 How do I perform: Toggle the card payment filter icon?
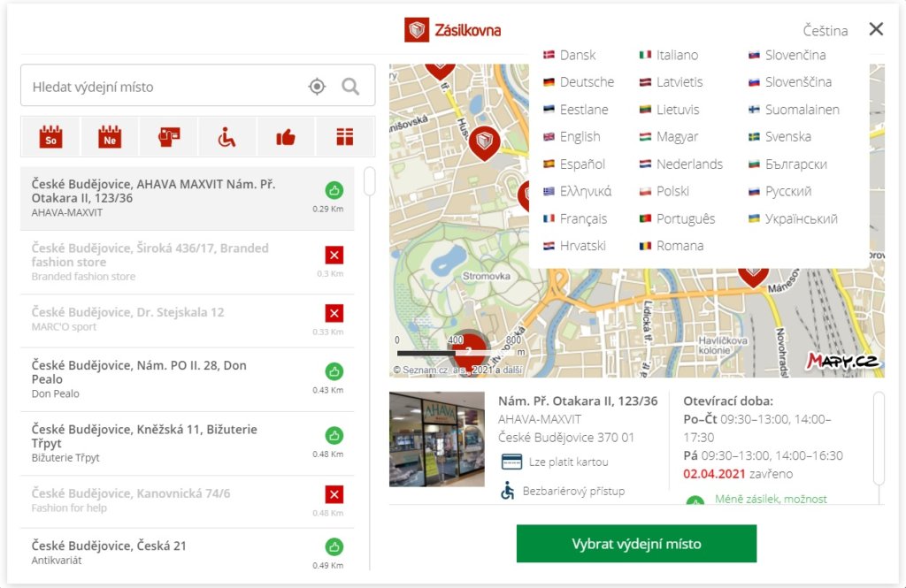[x=169, y=137]
